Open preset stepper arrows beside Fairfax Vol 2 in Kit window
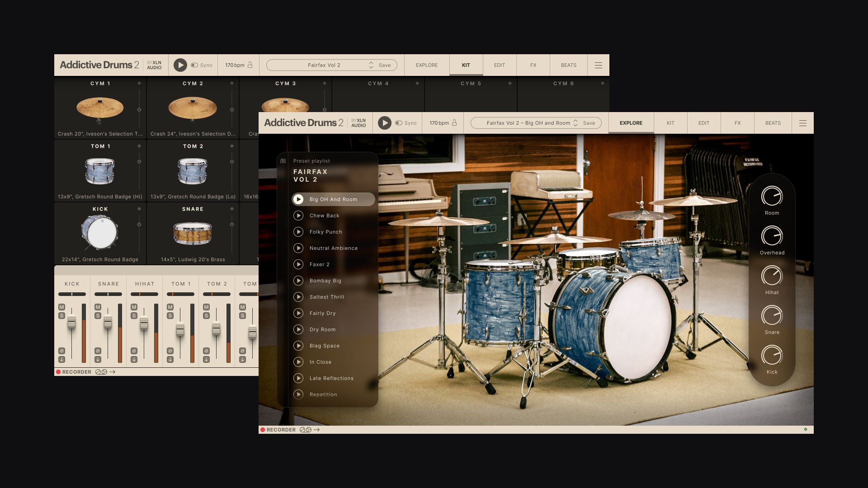Viewport: 868px width, 488px height. pyautogui.click(x=371, y=65)
